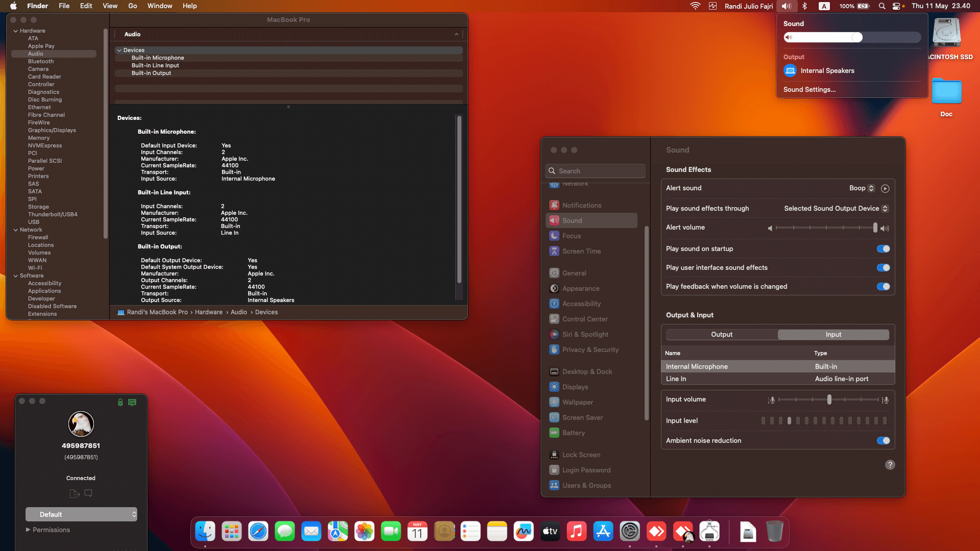The height and width of the screenshot is (551, 980).
Task: Open the Edit menu
Action: point(86,6)
